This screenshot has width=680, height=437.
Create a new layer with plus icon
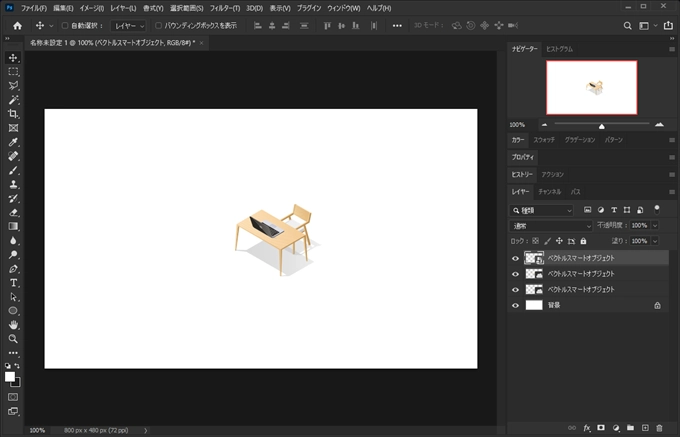point(645,427)
